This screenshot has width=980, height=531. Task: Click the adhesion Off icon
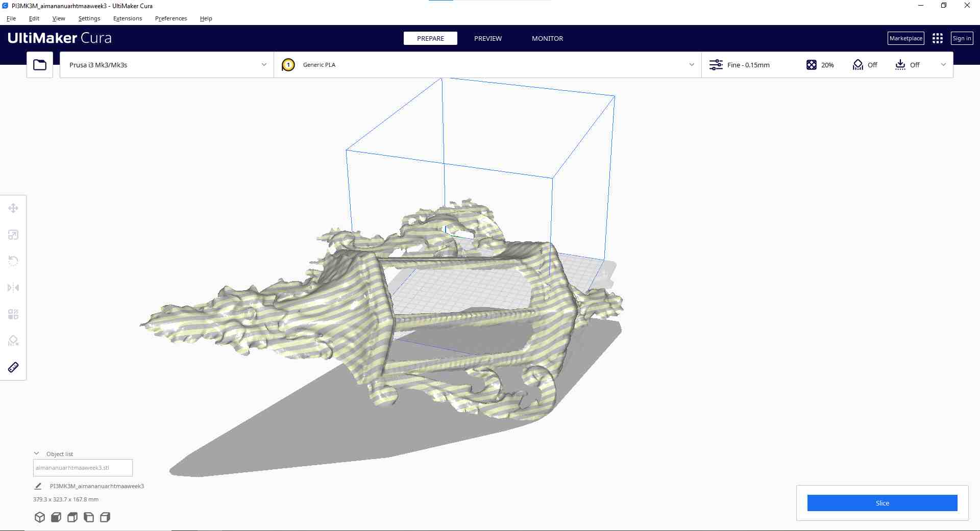point(900,65)
